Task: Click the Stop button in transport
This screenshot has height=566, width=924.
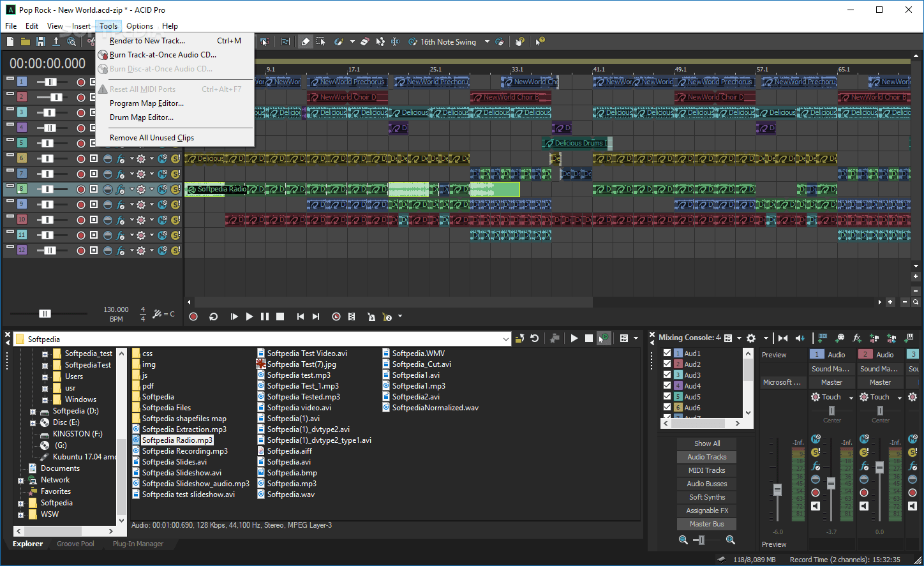Action: coord(280,317)
